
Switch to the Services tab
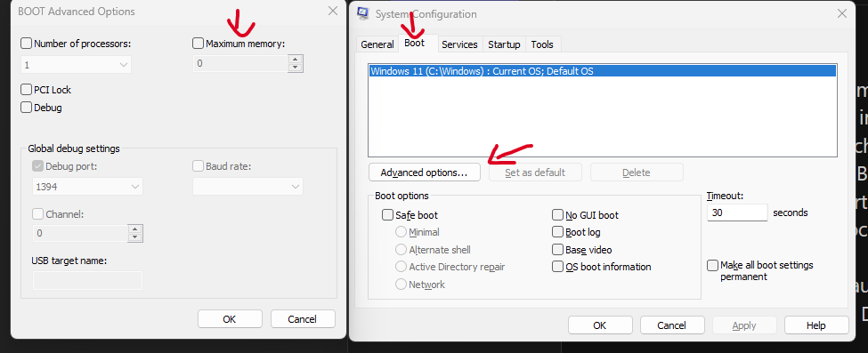(459, 44)
